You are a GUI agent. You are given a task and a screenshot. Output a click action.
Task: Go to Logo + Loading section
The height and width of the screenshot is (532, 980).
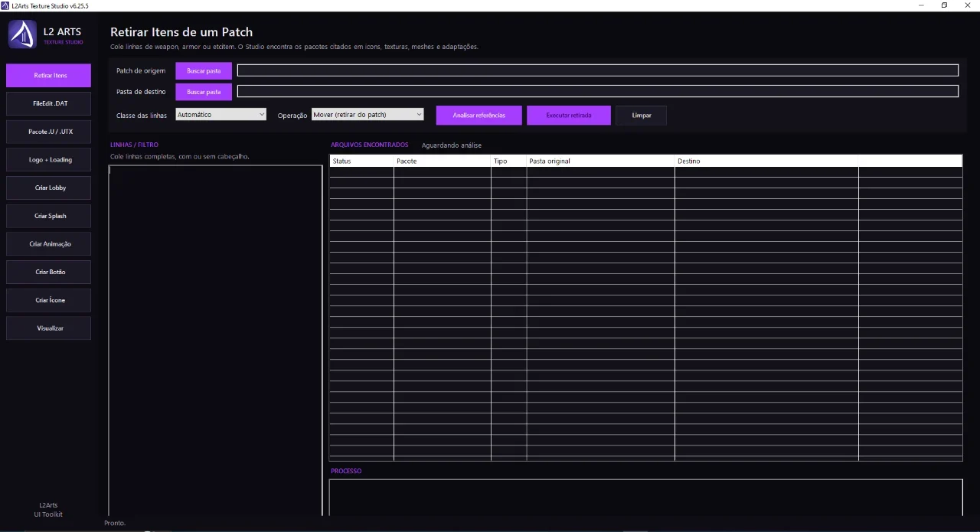click(x=49, y=160)
